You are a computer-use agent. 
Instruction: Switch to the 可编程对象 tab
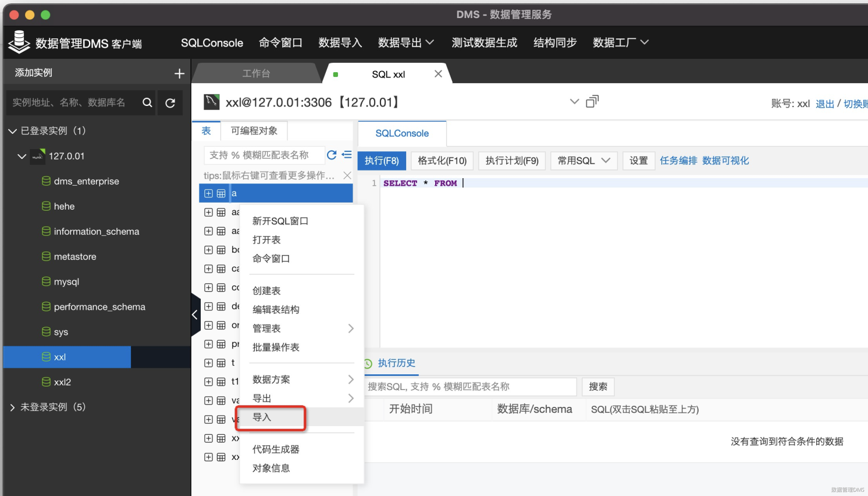click(254, 131)
